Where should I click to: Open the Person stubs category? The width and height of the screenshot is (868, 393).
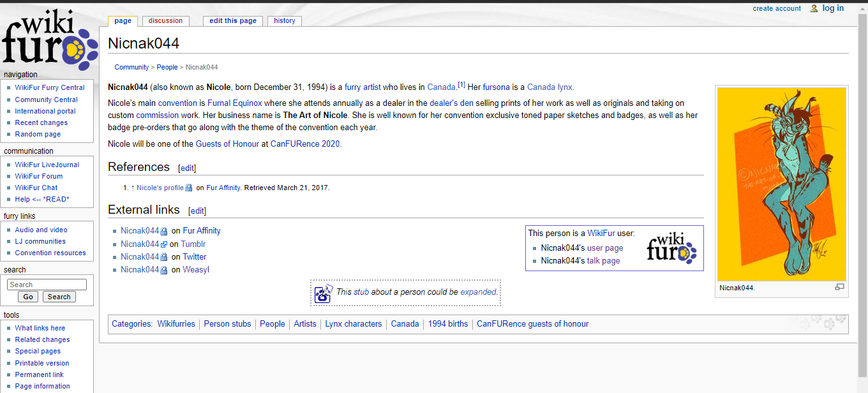[x=227, y=324]
